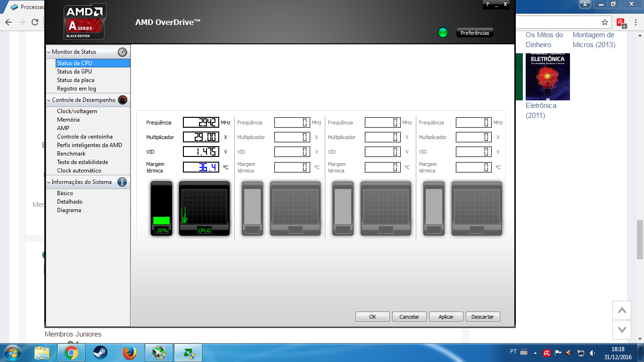Open the Memória page
Screen dimensions: 644x362
pyautogui.click(x=68, y=120)
